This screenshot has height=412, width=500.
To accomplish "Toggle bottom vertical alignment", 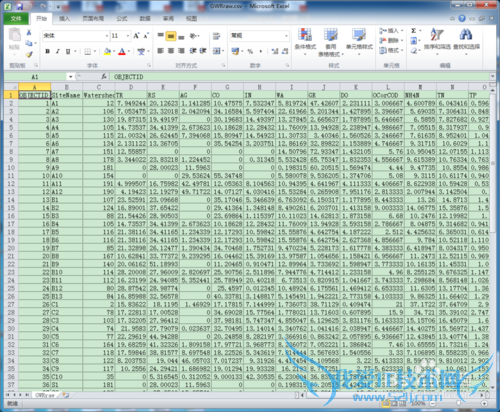I will (181, 36).
